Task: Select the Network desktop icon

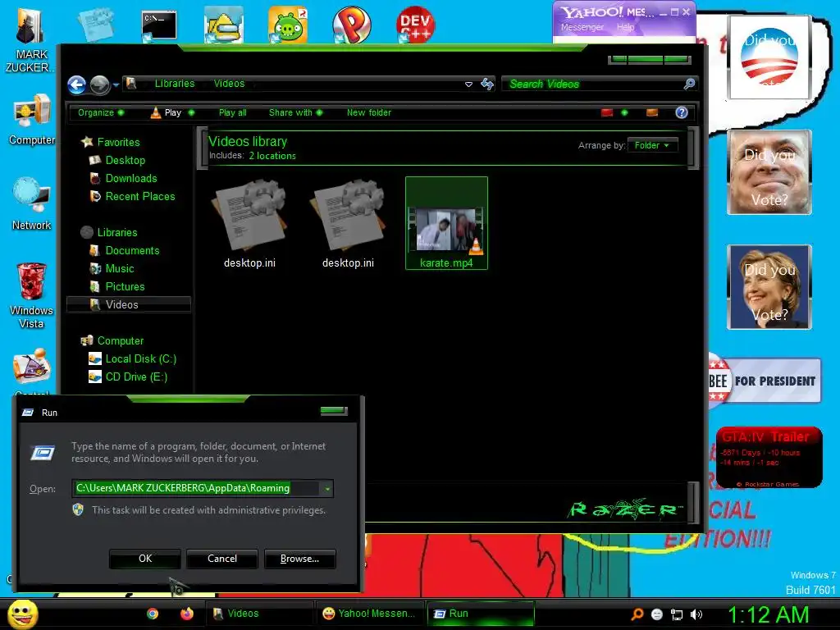Action: pos(32,203)
